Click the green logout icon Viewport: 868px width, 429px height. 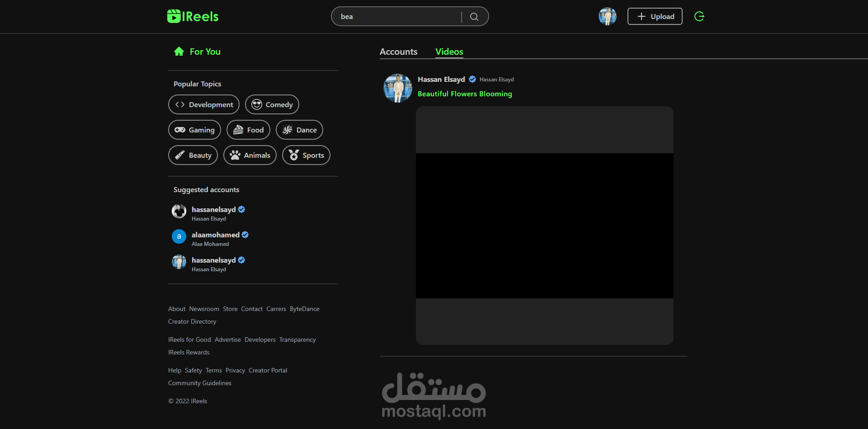(x=699, y=16)
